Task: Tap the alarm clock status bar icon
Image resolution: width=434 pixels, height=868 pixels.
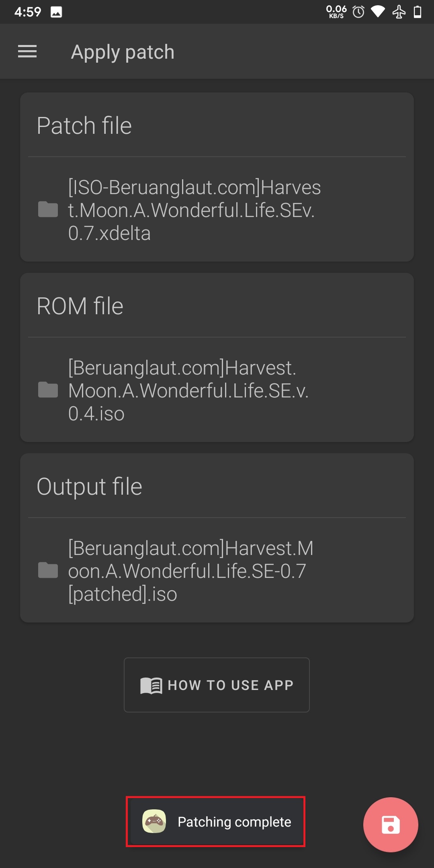Action: 357,12
